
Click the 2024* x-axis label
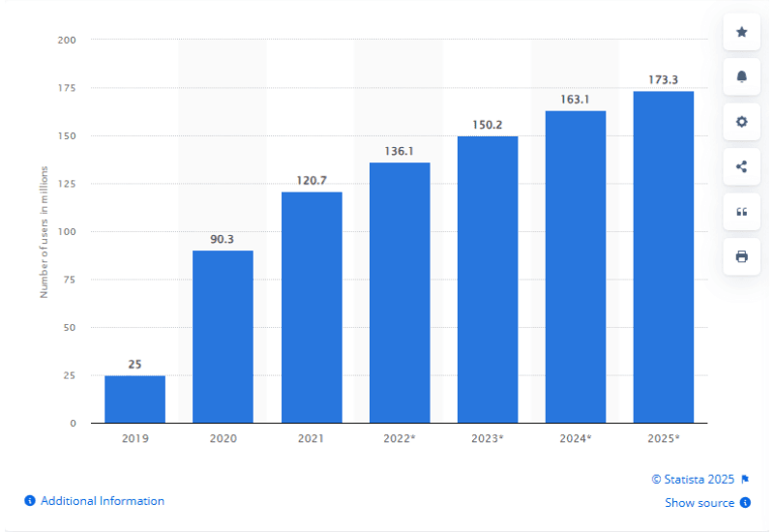(x=576, y=438)
